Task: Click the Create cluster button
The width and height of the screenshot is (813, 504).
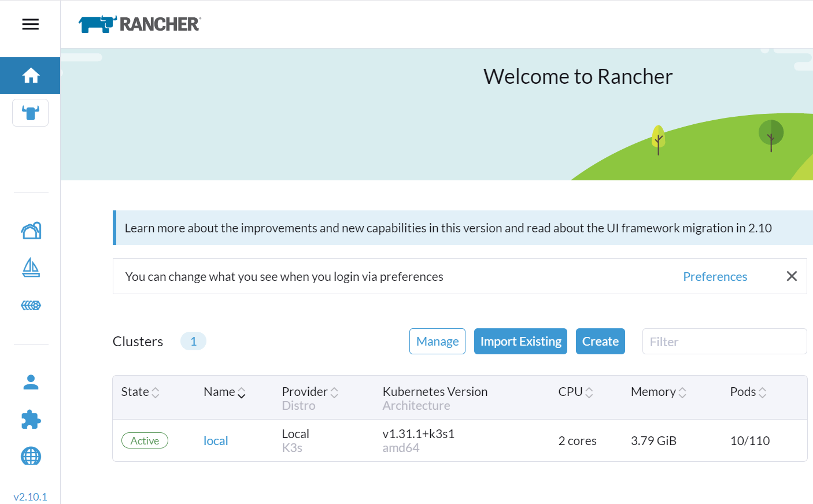Action: [600, 342]
